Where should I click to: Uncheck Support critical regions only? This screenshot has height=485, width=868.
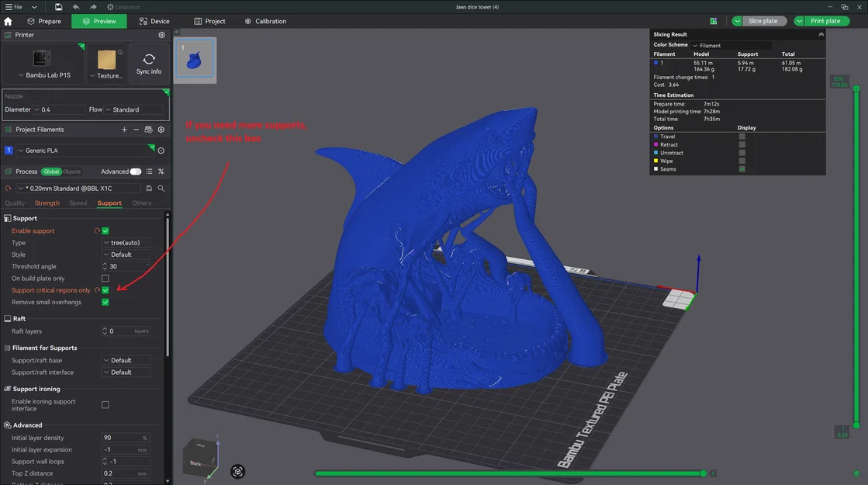tap(105, 290)
